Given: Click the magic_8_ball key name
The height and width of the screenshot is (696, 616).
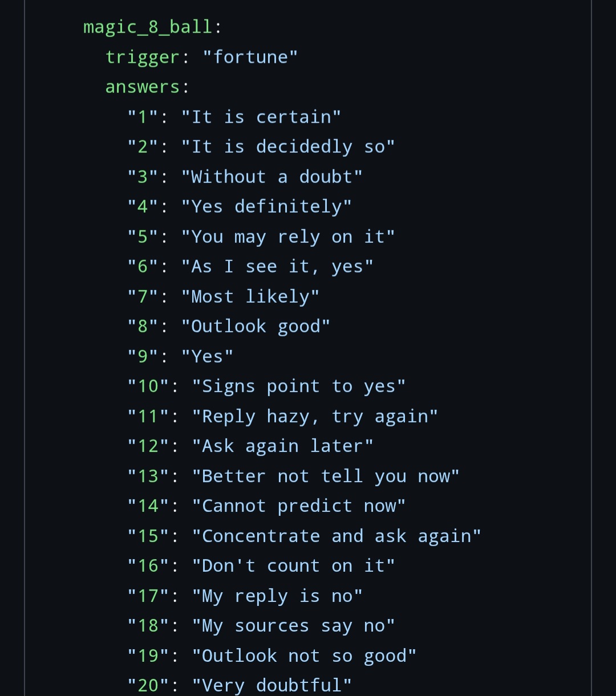Looking at the screenshot, I should 148,27.
